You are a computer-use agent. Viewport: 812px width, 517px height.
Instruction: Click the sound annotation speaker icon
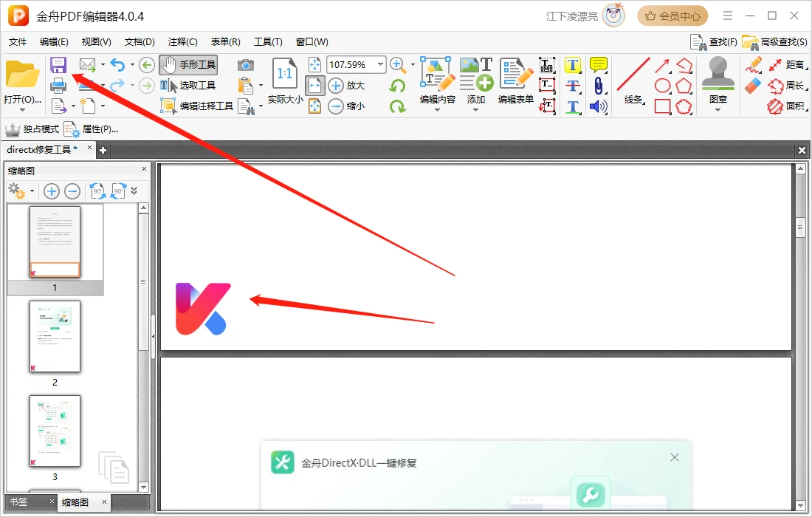click(x=598, y=106)
